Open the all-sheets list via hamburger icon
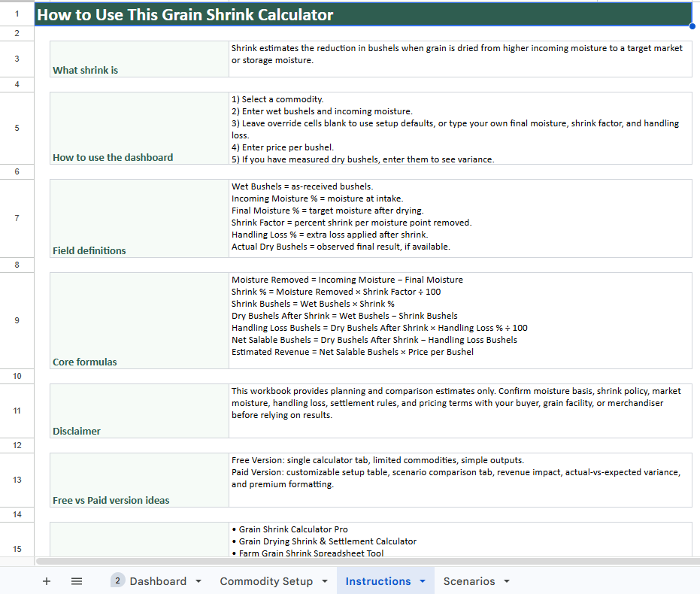The height and width of the screenshot is (594, 700). [76, 580]
